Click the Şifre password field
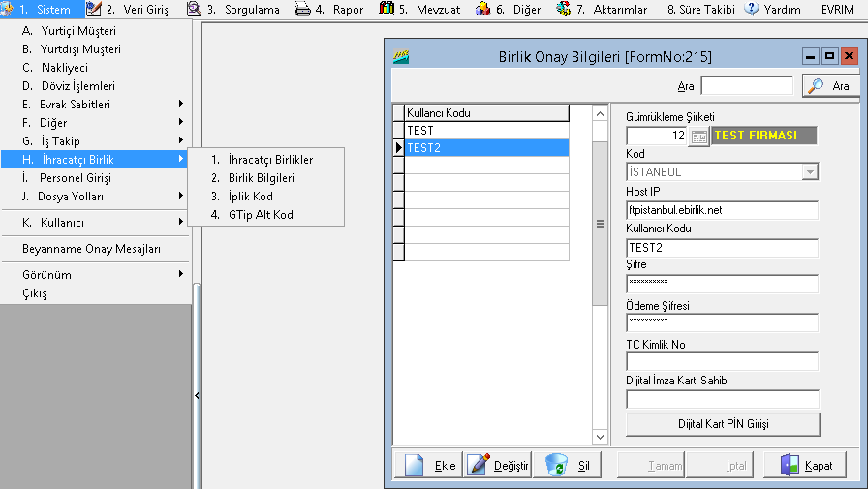868x489 pixels. [x=722, y=284]
